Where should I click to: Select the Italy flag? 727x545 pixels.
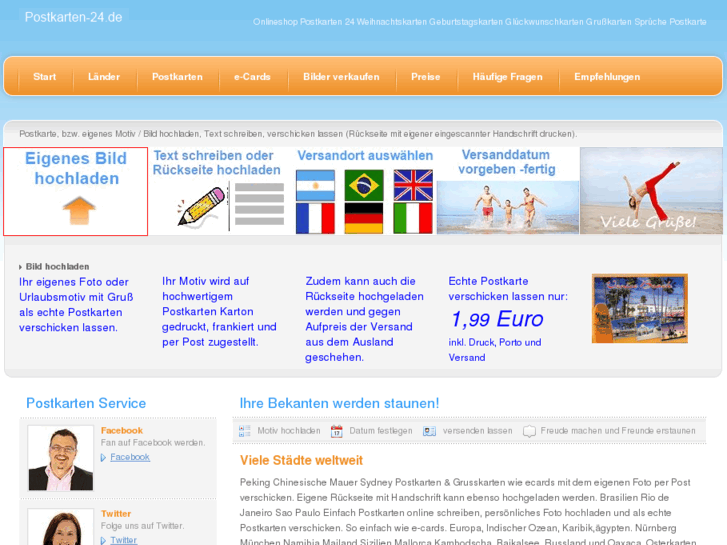point(413,218)
